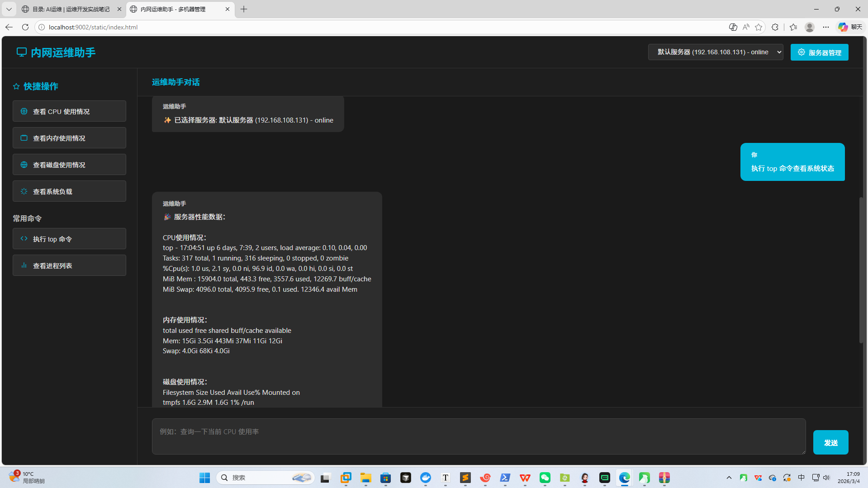Go back in browser history
This screenshot has height=488, width=868.
tap(9, 27)
